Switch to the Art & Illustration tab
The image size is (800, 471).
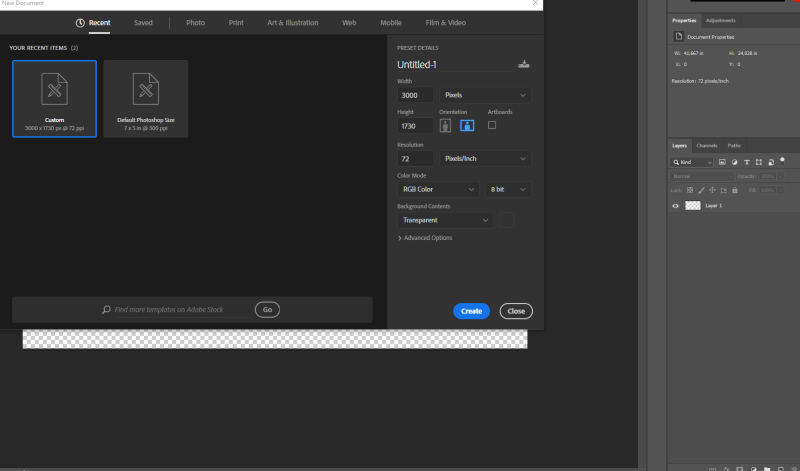[292, 22]
